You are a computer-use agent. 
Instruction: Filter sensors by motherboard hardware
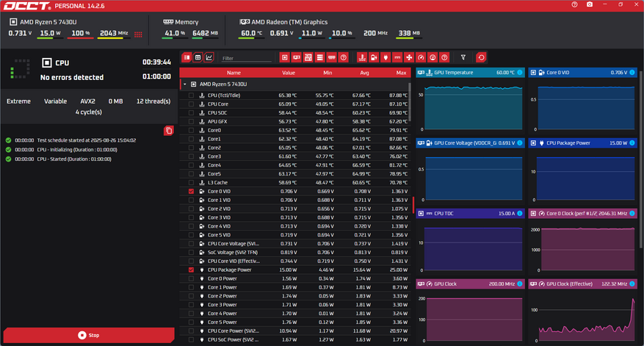pyautogui.click(x=308, y=57)
